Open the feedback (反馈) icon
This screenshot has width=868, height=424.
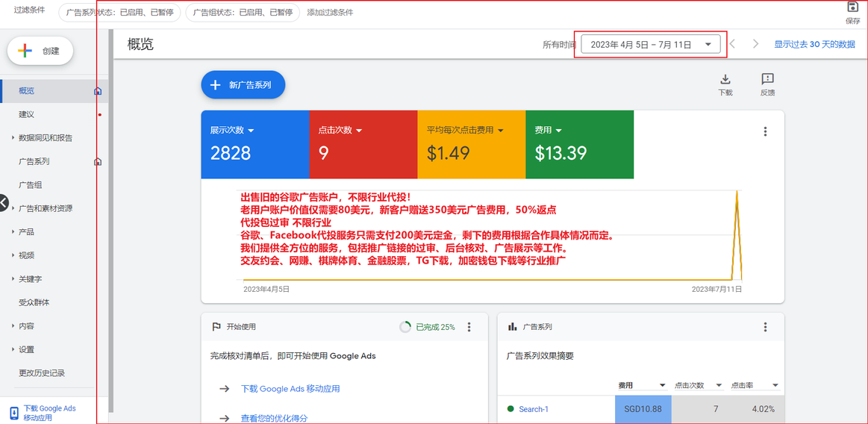(767, 78)
